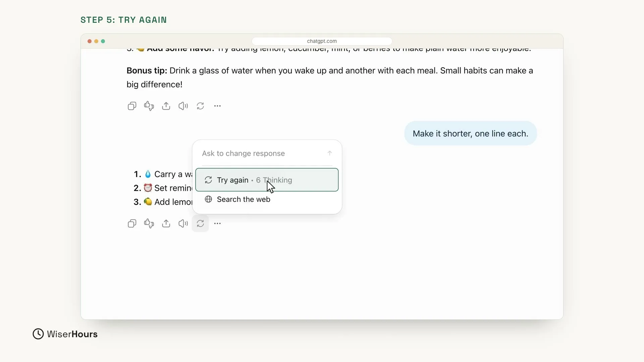
Task: Focus the Ask to change response field
Action: [x=262, y=154]
